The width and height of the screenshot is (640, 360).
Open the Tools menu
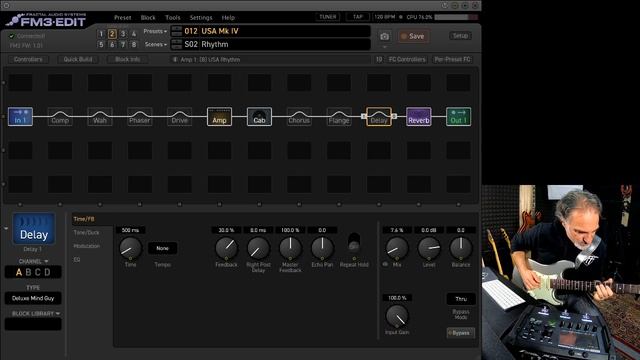tap(173, 18)
